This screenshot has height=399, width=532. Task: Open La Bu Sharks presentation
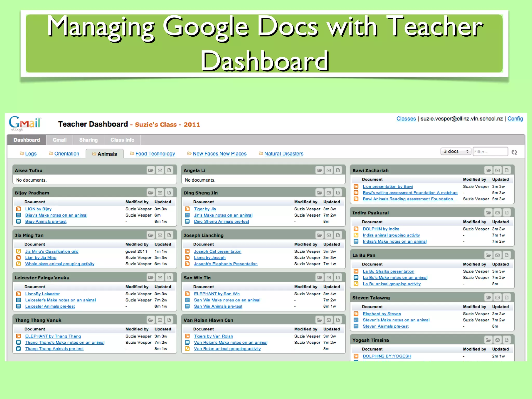388,271
